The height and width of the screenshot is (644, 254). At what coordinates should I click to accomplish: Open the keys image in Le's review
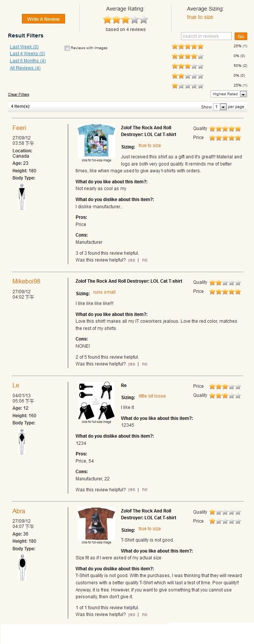pyautogui.click(x=96, y=401)
